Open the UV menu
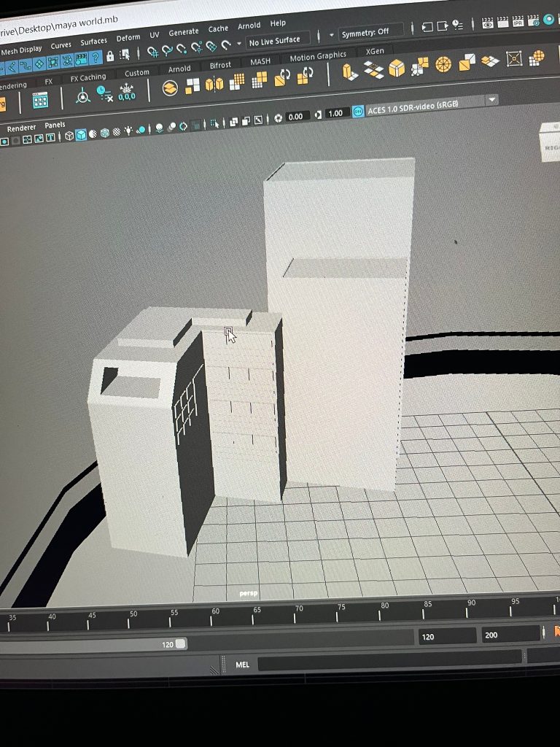This screenshot has width=560, height=747. [x=155, y=35]
